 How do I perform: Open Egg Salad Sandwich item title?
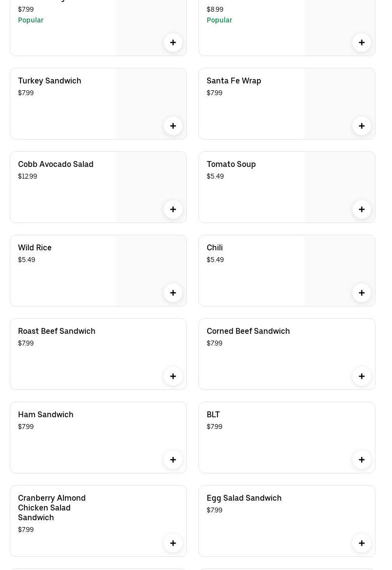click(x=244, y=498)
